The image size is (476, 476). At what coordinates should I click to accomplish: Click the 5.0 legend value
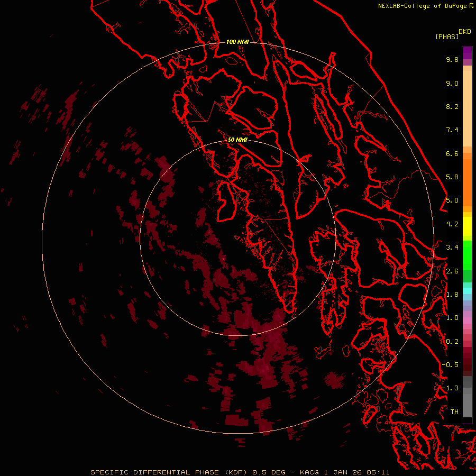pyautogui.click(x=452, y=200)
